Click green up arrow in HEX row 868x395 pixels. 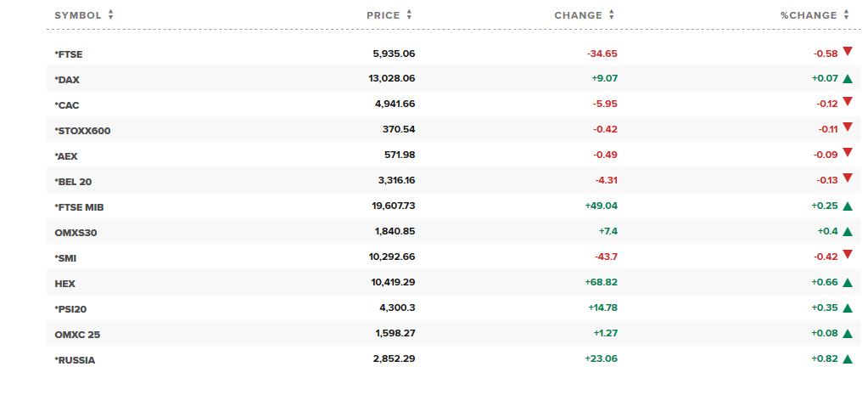click(847, 283)
